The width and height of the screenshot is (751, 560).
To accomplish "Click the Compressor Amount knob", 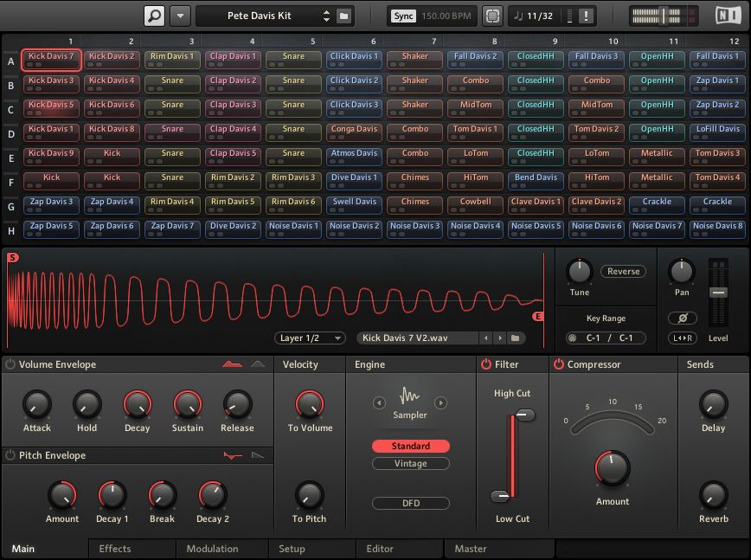I will [612, 468].
